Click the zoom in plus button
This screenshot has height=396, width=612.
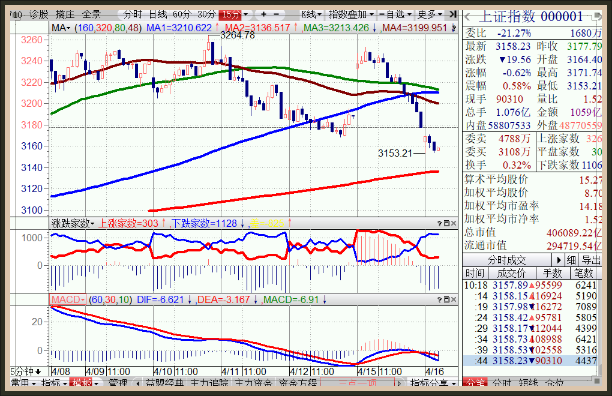click(263, 14)
